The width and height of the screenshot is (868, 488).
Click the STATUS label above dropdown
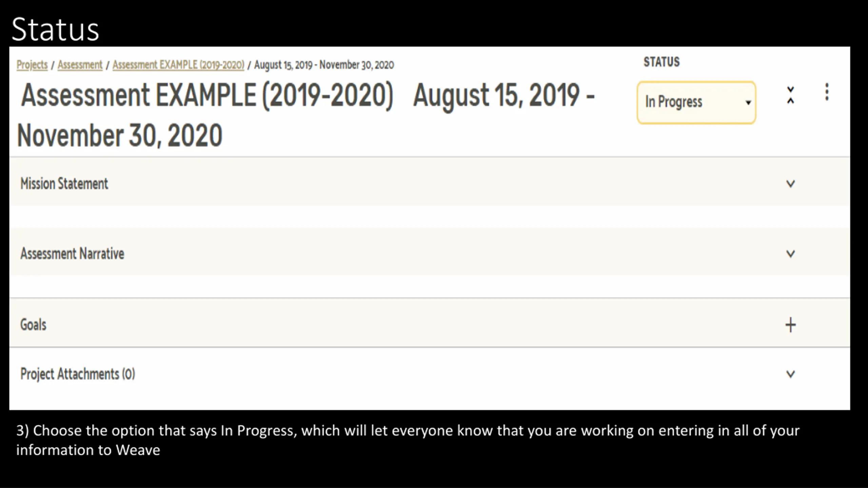(x=662, y=62)
